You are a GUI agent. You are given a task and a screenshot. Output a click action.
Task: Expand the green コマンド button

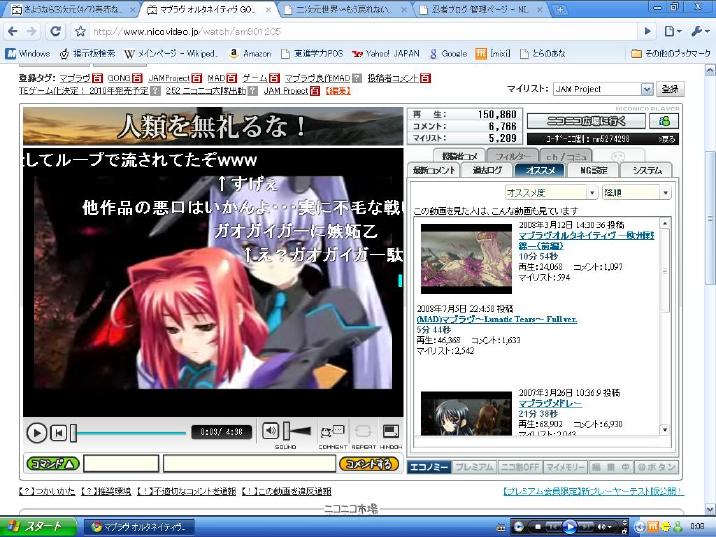click(53, 464)
